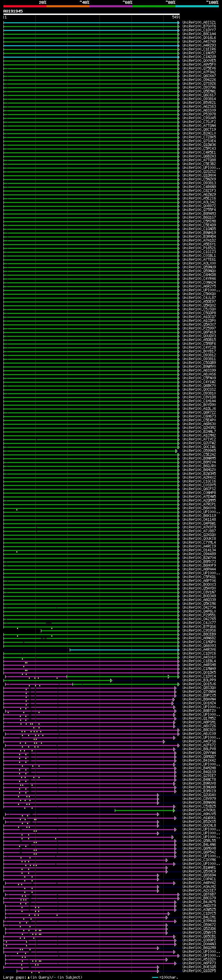
Task: Choose hit UniRef100_Q7XN84
Action: tap(199, 691)
